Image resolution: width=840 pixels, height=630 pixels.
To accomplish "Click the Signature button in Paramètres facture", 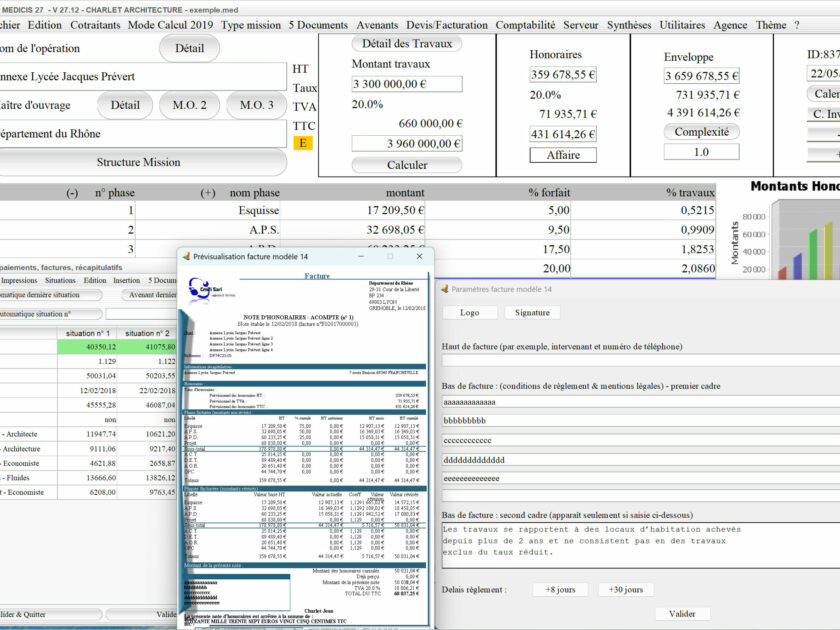I will pyautogui.click(x=532, y=312).
